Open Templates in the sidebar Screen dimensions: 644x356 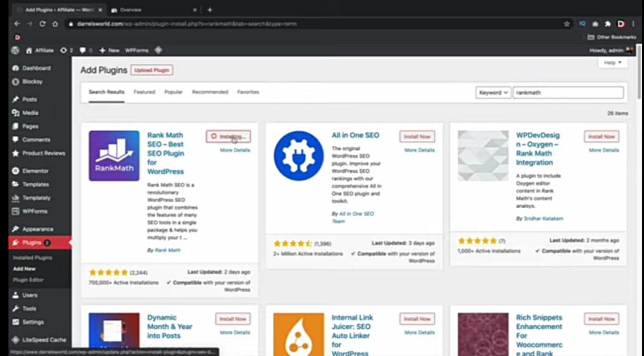(x=36, y=185)
